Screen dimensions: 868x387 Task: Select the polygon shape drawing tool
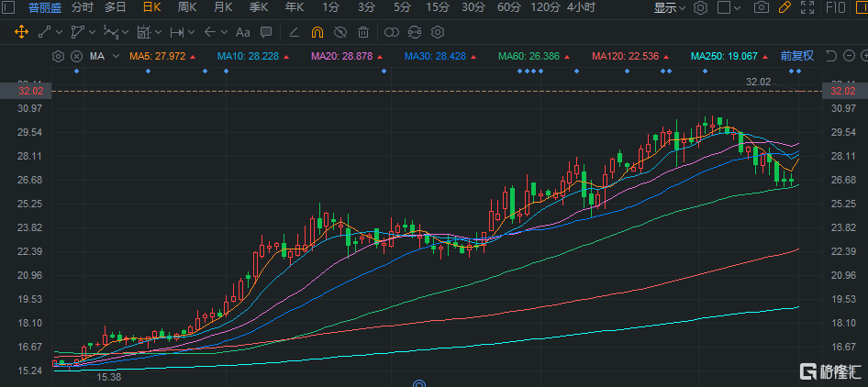point(77,32)
